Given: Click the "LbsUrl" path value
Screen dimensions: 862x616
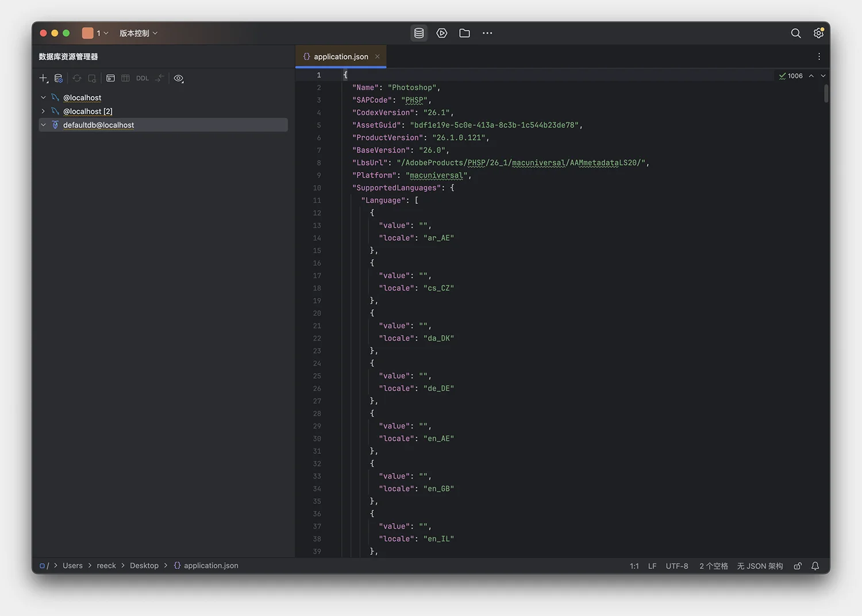Looking at the screenshot, I should [x=521, y=163].
